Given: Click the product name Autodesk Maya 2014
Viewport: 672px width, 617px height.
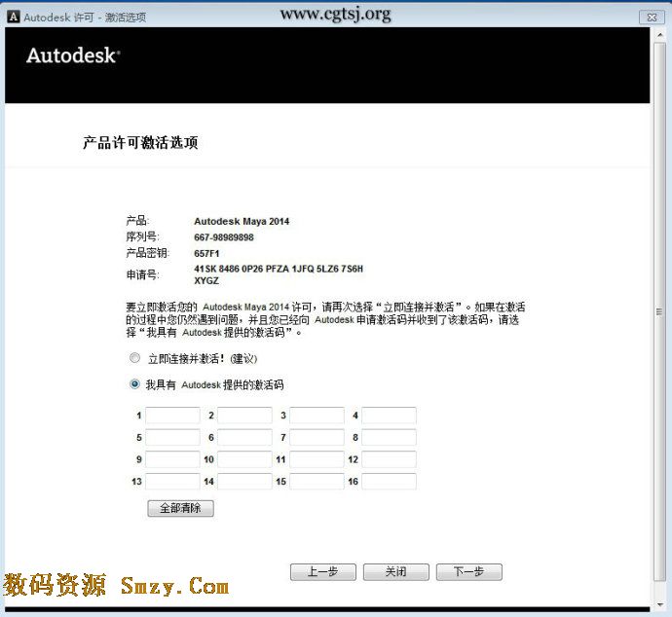Looking at the screenshot, I should coord(242,221).
